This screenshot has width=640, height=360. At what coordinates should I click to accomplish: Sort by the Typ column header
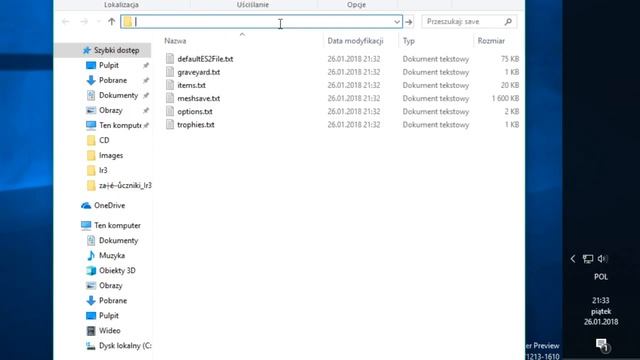coord(409,41)
